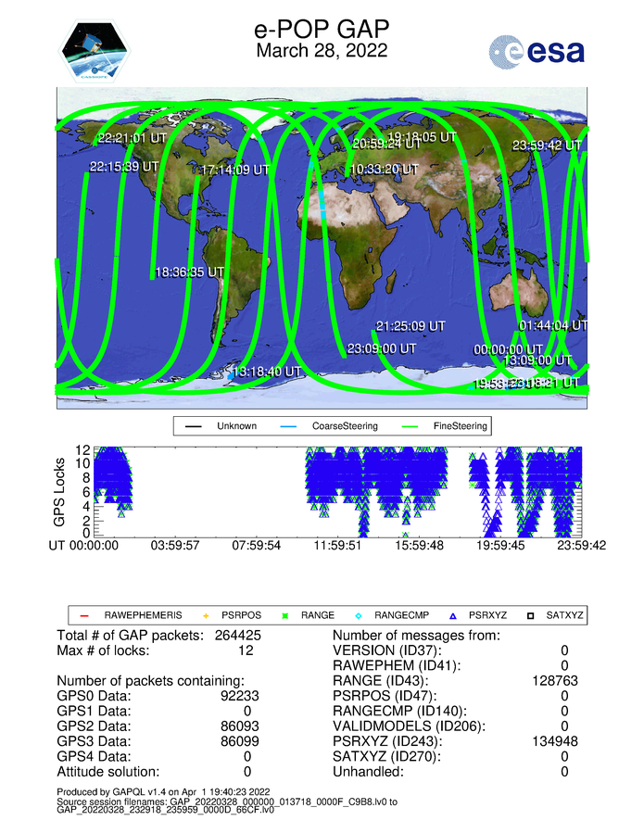The image size is (644, 833).
Task: Select the PSRXYZ blue triangle legend marker
Action: pos(454,615)
